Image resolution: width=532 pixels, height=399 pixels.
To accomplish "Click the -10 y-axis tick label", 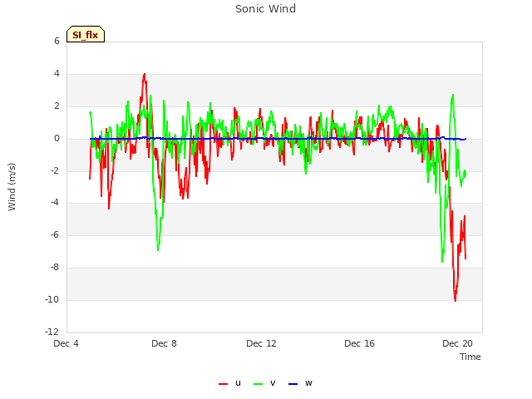I will coord(52,299).
